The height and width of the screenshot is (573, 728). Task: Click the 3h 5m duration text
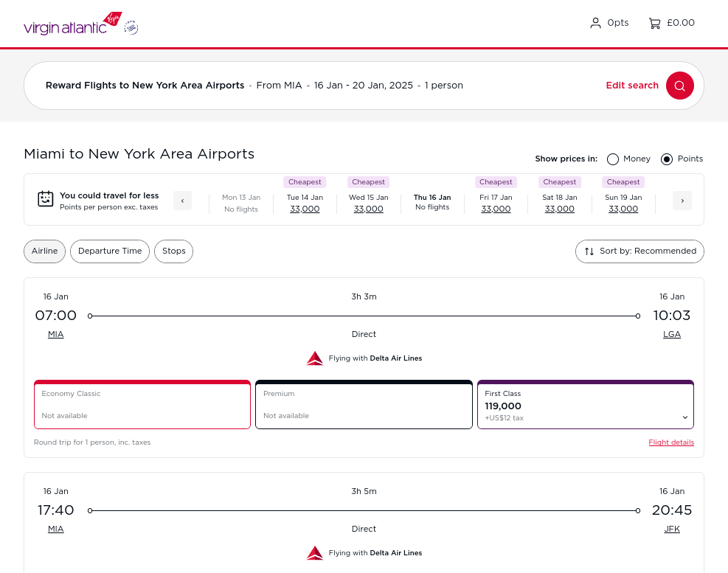364,491
